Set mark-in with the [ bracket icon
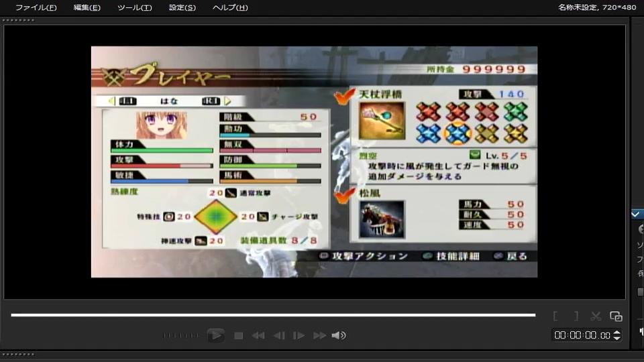 click(555, 316)
